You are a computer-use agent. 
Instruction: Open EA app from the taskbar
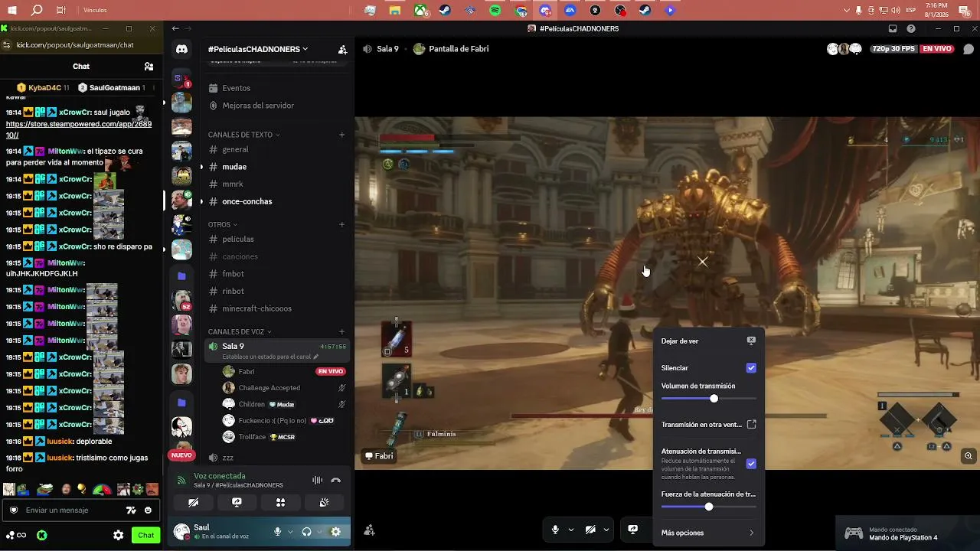coord(570,11)
